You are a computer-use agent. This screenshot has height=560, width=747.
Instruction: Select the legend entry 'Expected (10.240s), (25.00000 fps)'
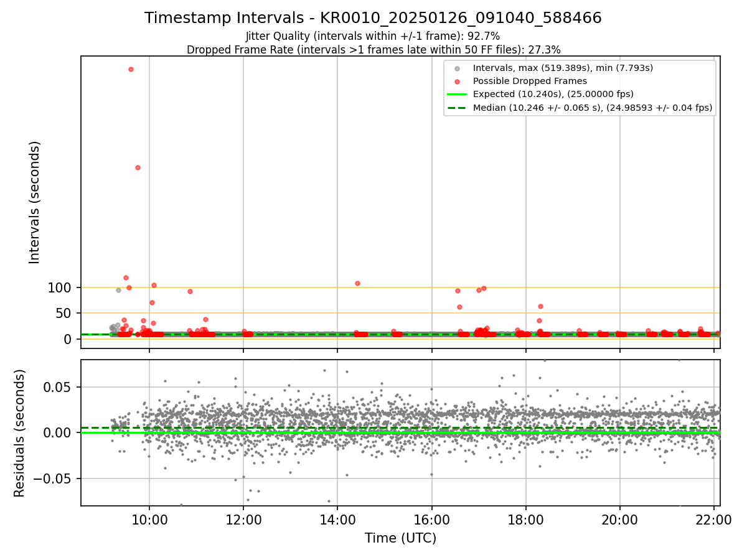pos(553,94)
